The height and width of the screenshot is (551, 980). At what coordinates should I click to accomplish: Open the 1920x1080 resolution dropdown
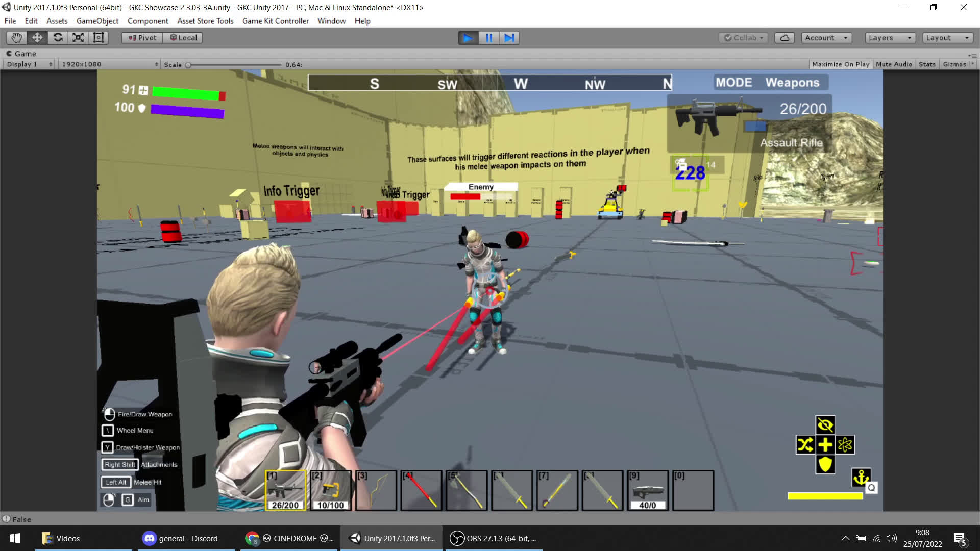(109, 64)
